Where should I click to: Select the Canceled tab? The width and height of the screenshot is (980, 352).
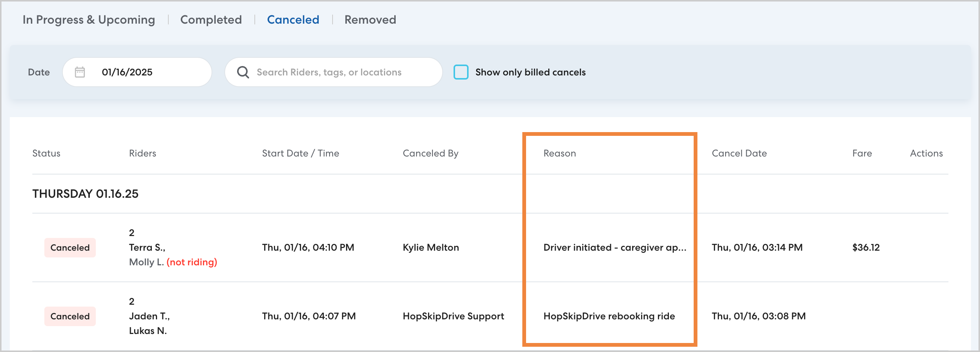tap(293, 20)
